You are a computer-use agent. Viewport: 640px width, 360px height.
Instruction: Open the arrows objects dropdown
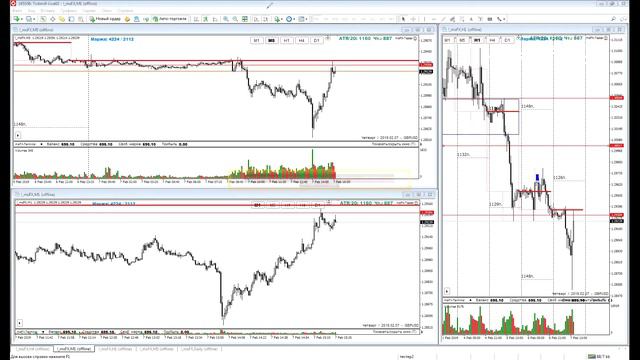[501, 19]
